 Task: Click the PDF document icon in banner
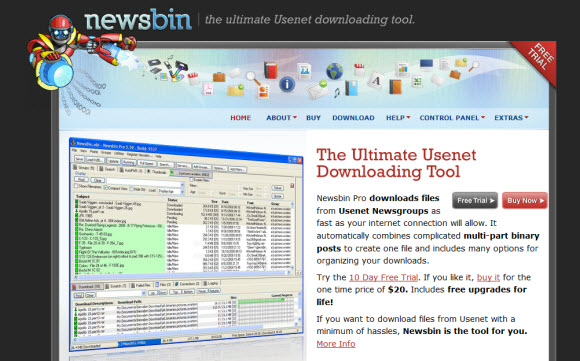point(208,89)
